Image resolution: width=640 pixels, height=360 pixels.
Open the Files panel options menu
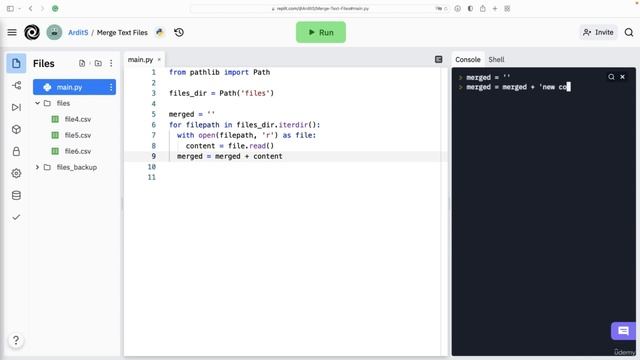pyautogui.click(x=111, y=63)
